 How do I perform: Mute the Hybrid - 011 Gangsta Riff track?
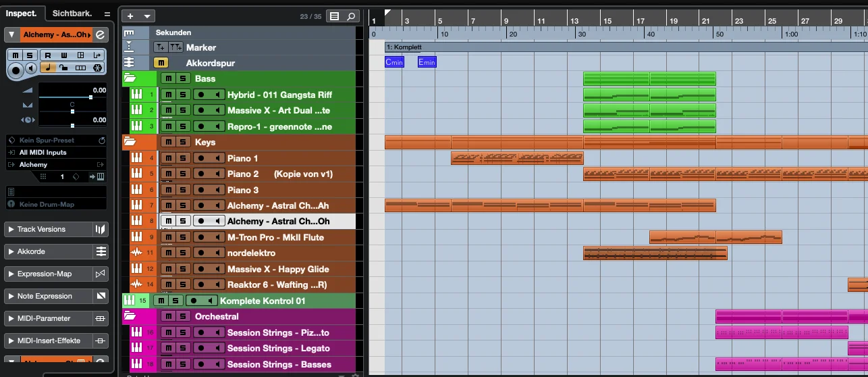(x=168, y=95)
